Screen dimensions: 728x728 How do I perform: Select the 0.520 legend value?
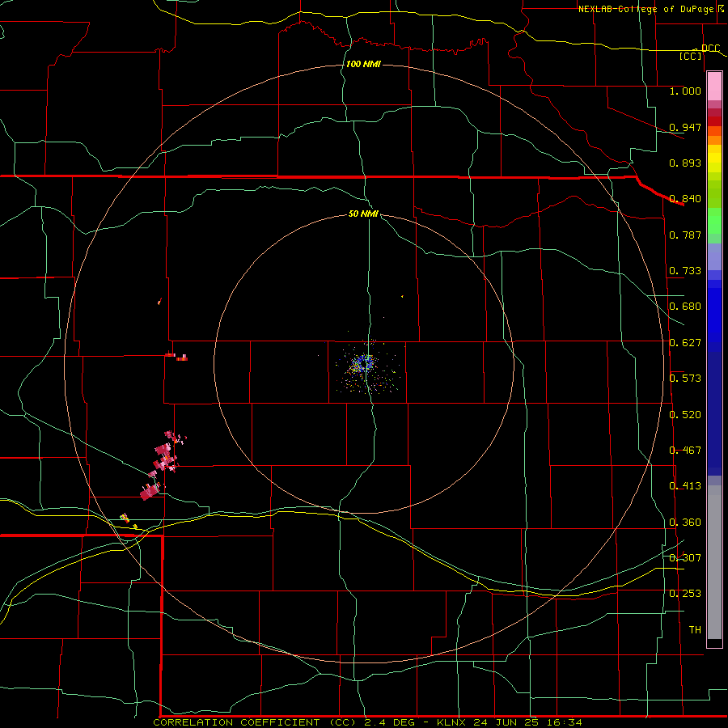(685, 415)
